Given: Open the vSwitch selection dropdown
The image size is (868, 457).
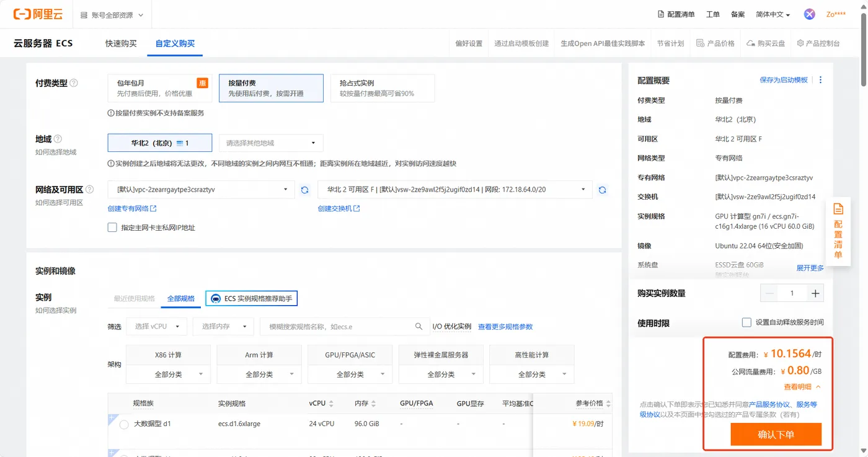Looking at the screenshot, I should pos(455,190).
